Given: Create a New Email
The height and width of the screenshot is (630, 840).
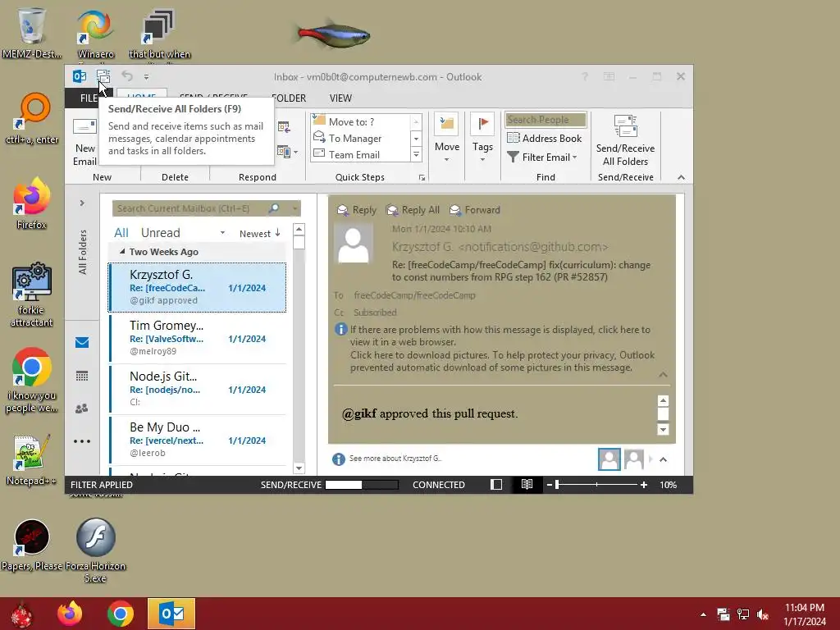Looking at the screenshot, I should point(84,142).
